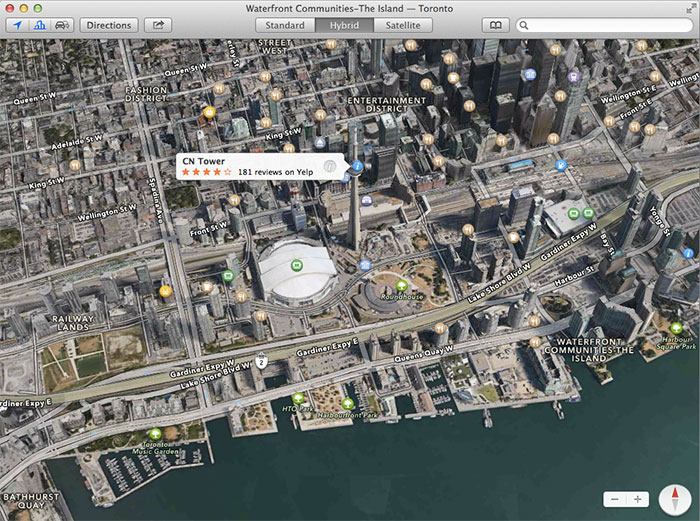Click the current location arrow button
The height and width of the screenshot is (521, 700).
[17, 25]
